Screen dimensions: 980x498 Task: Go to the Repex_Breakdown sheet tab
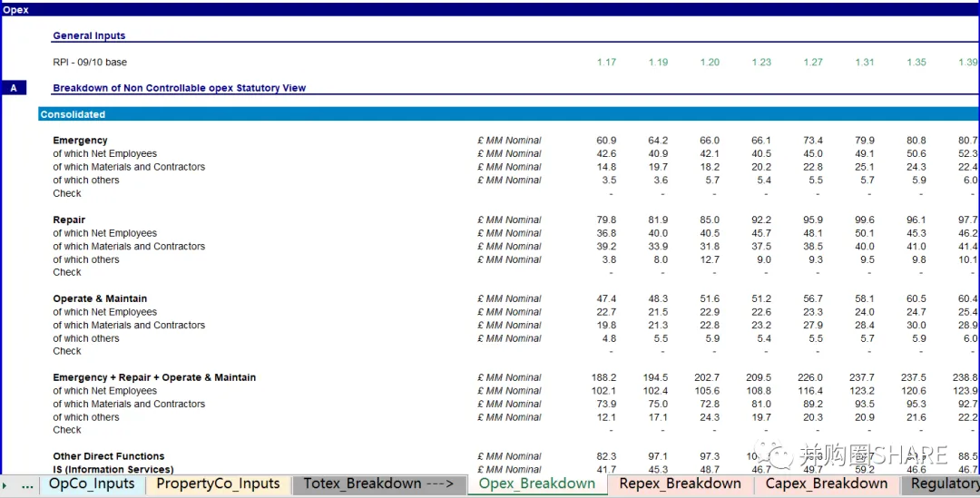coord(681,484)
